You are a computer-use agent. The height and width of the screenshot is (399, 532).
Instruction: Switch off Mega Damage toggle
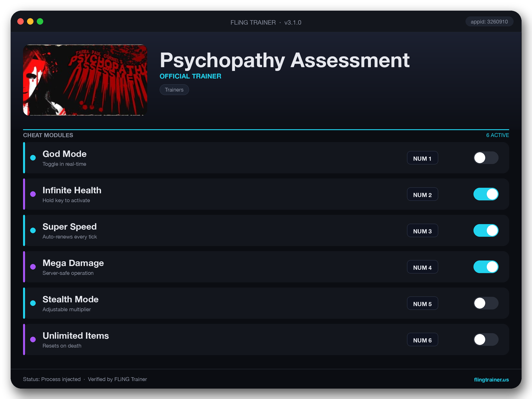(x=486, y=267)
